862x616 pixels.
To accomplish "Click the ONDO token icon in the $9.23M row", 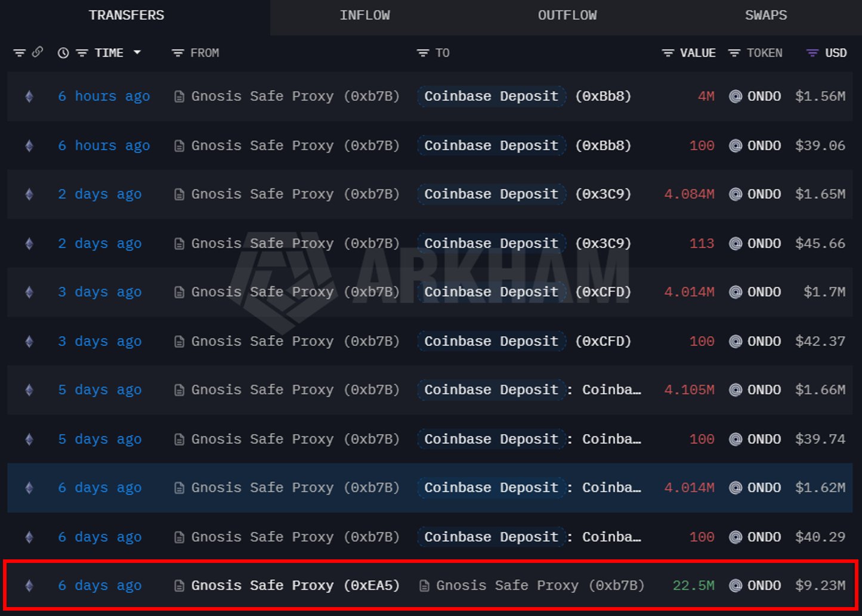I will [736, 586].
